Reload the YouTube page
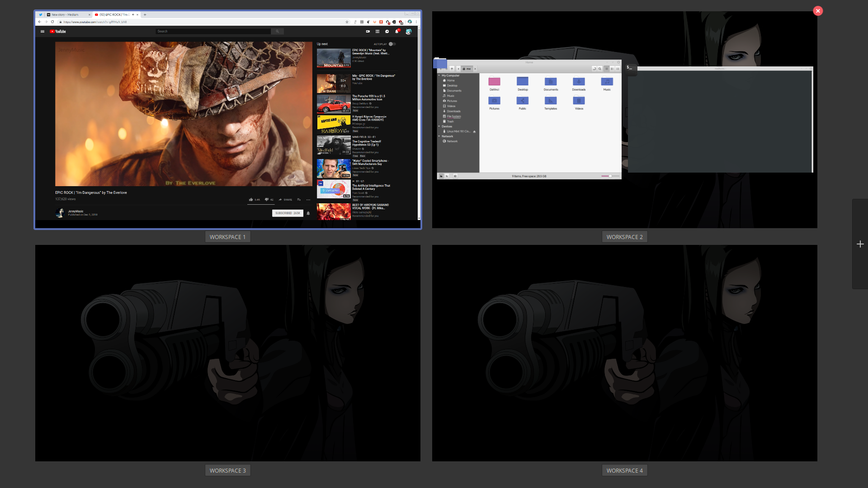 tap(52, 22)
